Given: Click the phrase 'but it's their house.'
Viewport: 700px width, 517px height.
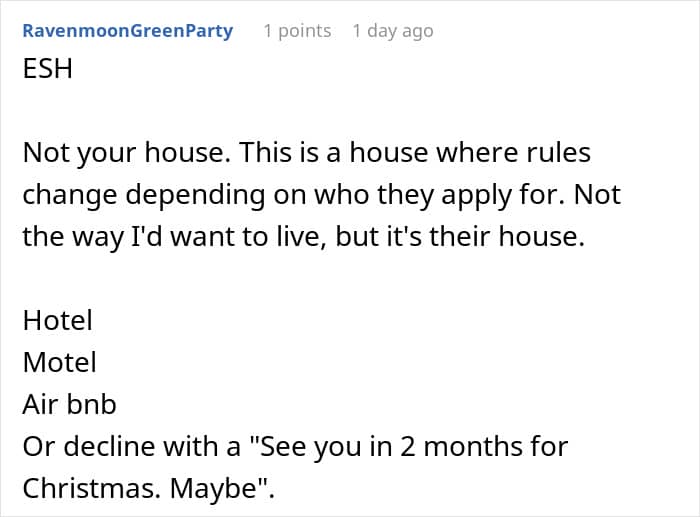Looking at the screenshot, I should point(460,236).
